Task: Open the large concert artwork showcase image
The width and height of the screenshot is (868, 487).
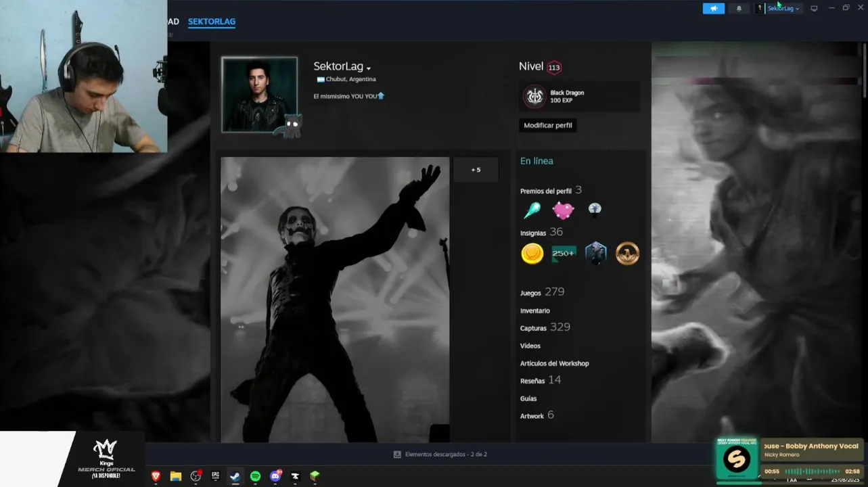Action: (x=335, y=300)
